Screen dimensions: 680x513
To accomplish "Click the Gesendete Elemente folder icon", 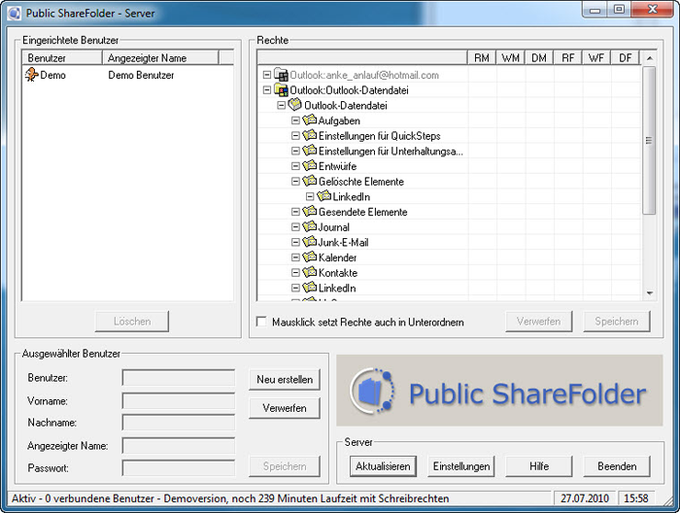I will point(309,211).
